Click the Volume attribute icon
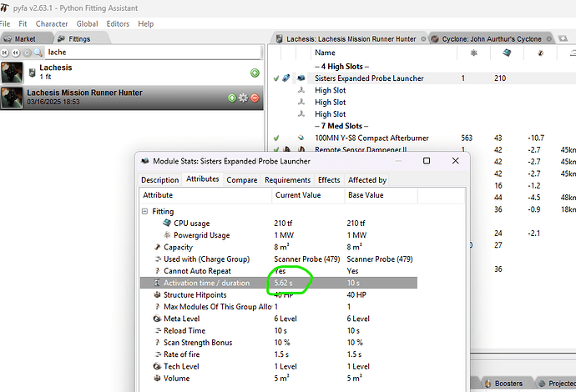This screenshot has width=576, height=392. coord(157,378)
